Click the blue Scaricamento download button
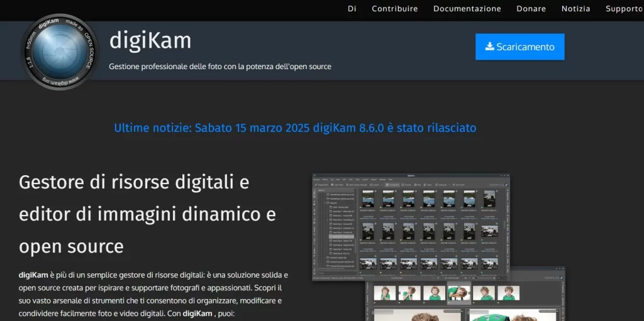Screen dimensions: 644x321 (520, 46)
